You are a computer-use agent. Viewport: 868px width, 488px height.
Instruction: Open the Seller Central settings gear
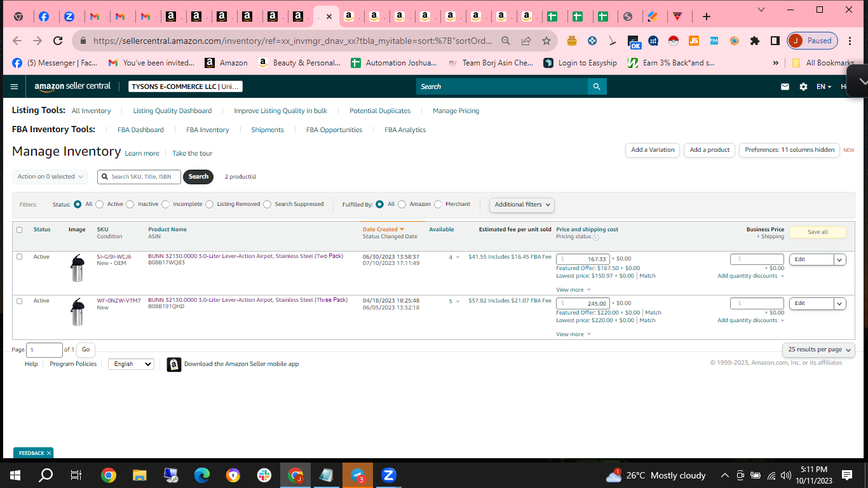click(803, 86)
